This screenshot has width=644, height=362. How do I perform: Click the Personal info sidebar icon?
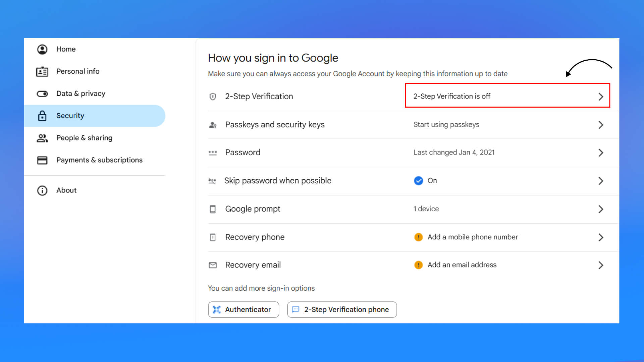coord(43,71)
